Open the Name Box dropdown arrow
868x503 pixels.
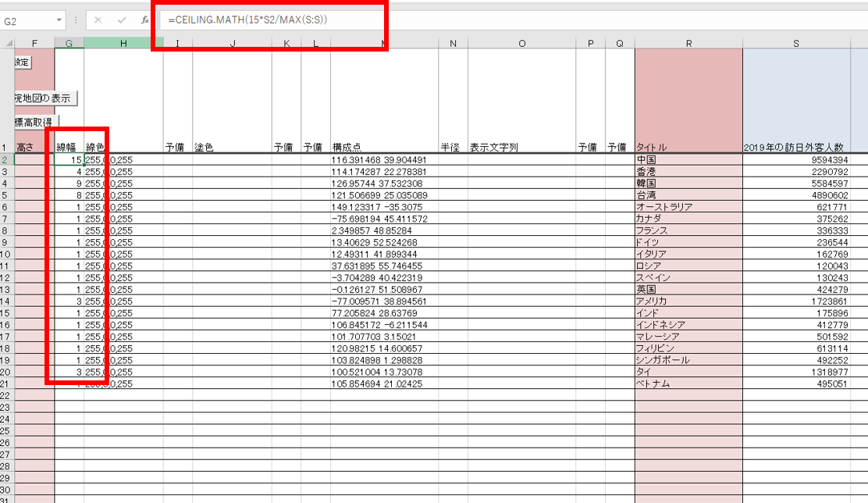(x=59, y=20)
